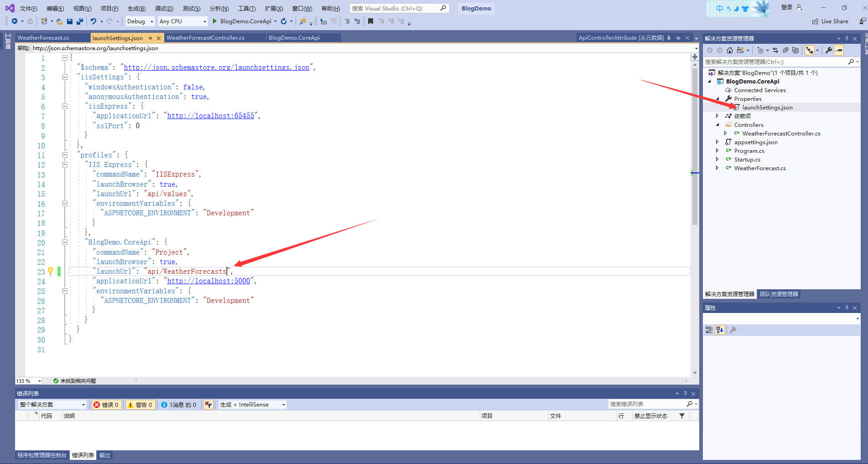The height and width of the screenshot is (464, 868).
Task: Click property pages wrench in Properties panel
Action: tap(733, 330)
